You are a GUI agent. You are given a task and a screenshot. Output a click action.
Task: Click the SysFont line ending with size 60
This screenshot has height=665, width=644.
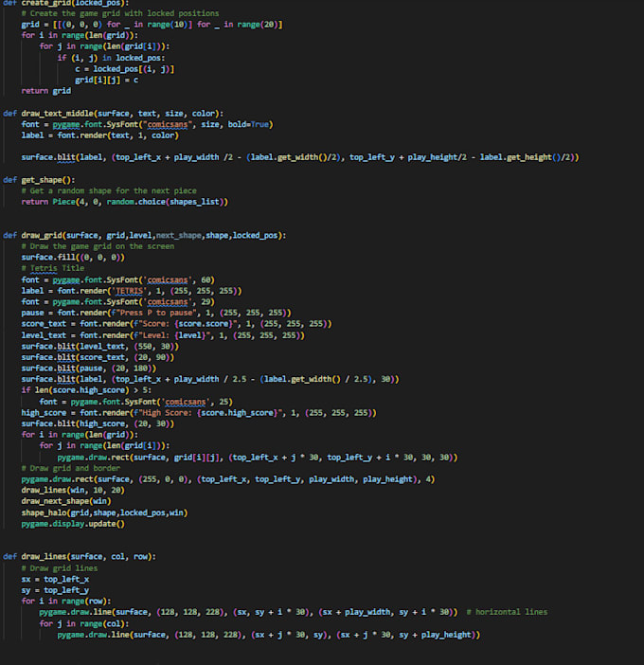coord(117,279)
